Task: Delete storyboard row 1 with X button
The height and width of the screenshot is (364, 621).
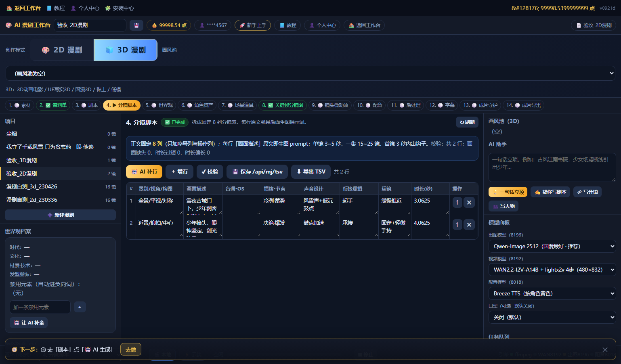Action: (469, 202)
